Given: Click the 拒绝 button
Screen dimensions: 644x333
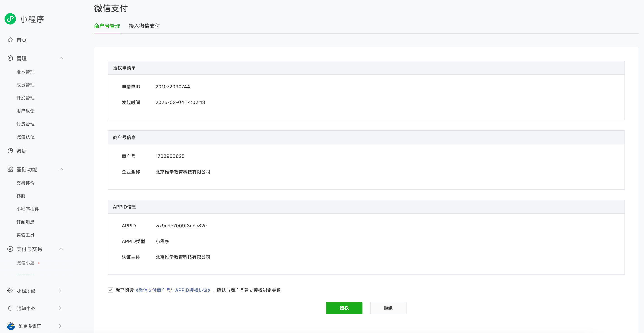Looking at the screenshot, I should (388, 308).
